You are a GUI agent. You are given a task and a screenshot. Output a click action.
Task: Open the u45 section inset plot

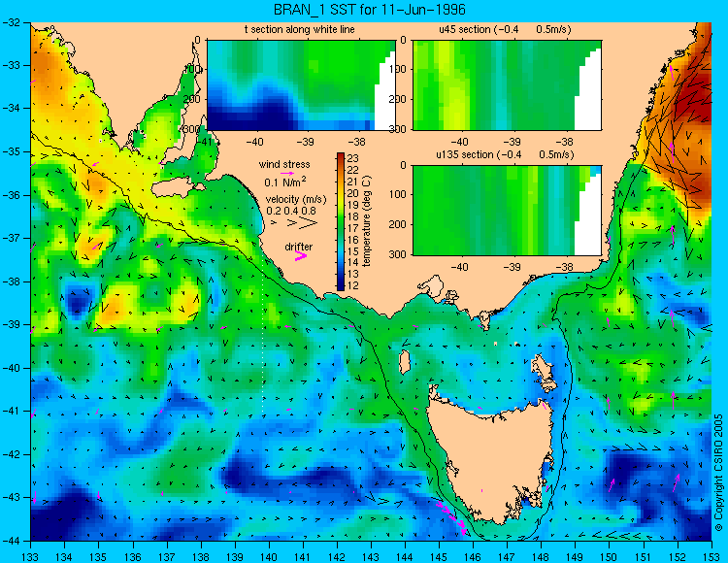(x=507, y=85)
